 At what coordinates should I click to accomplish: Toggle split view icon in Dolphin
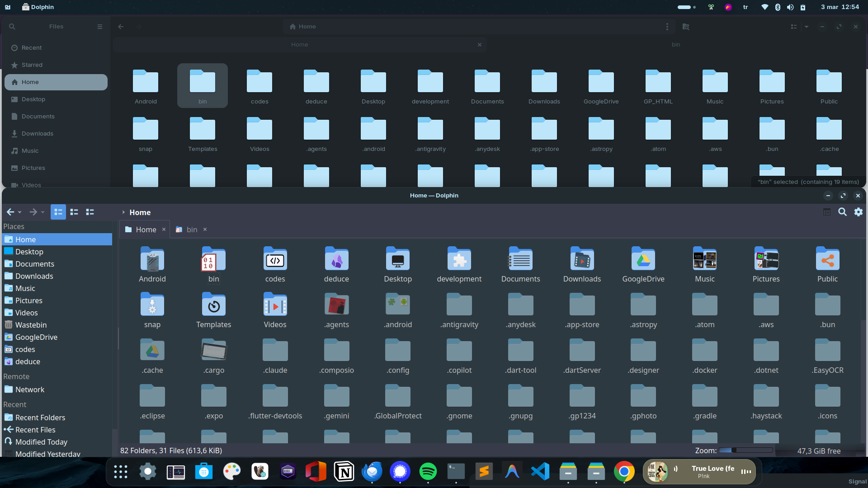click(826, 212)
